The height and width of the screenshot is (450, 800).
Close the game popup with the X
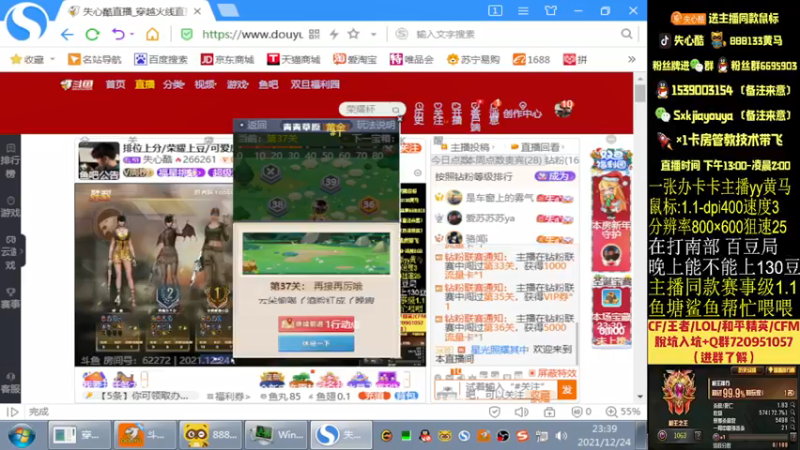coord(399,119)
